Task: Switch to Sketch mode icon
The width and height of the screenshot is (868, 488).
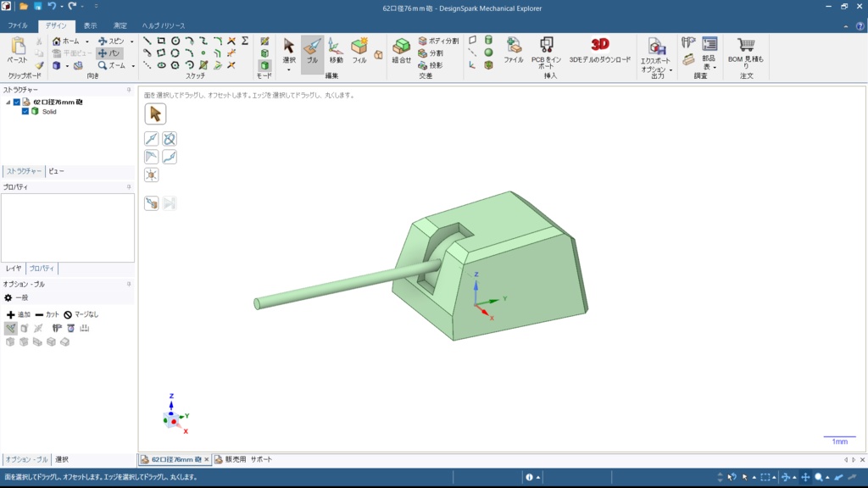Action: [x=264, y=42]
